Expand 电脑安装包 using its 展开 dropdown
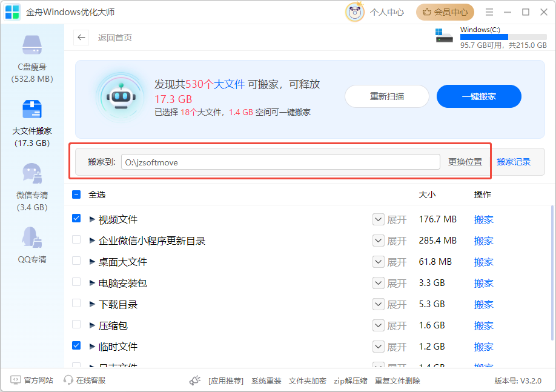556x392 pixels. tap(379, 284)
